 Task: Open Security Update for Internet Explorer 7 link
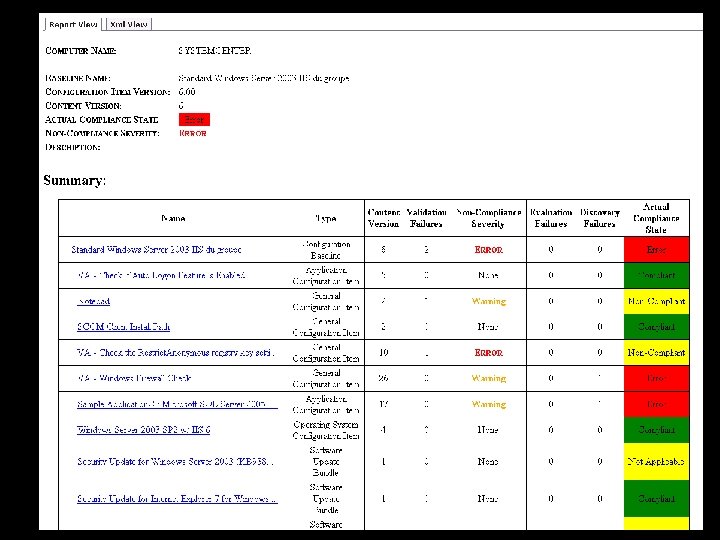[x=177, y=498]
